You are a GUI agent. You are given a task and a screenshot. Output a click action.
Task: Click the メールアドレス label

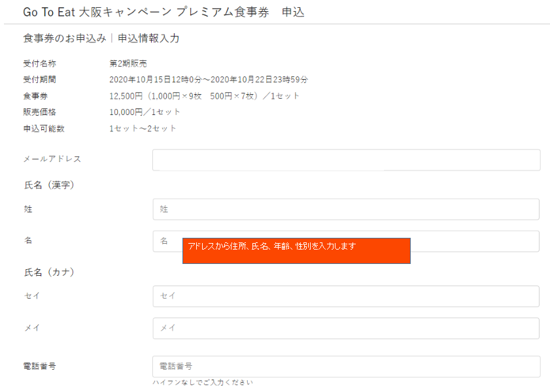click(x=52, y=159)
